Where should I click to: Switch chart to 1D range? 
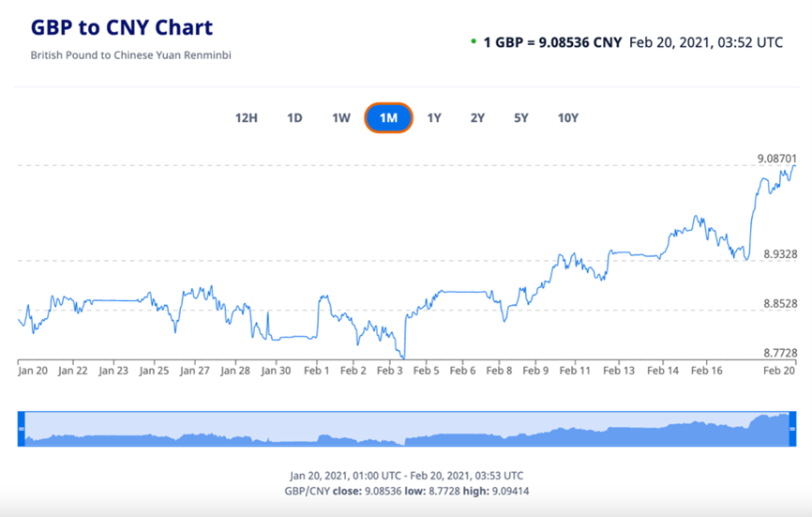pyautogui.click(x=294, y=118)
